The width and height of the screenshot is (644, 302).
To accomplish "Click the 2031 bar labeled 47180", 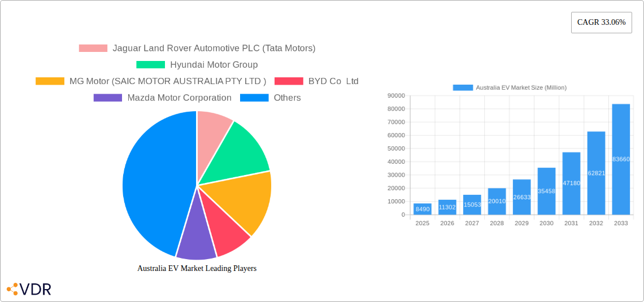I will tap(571, 183).
